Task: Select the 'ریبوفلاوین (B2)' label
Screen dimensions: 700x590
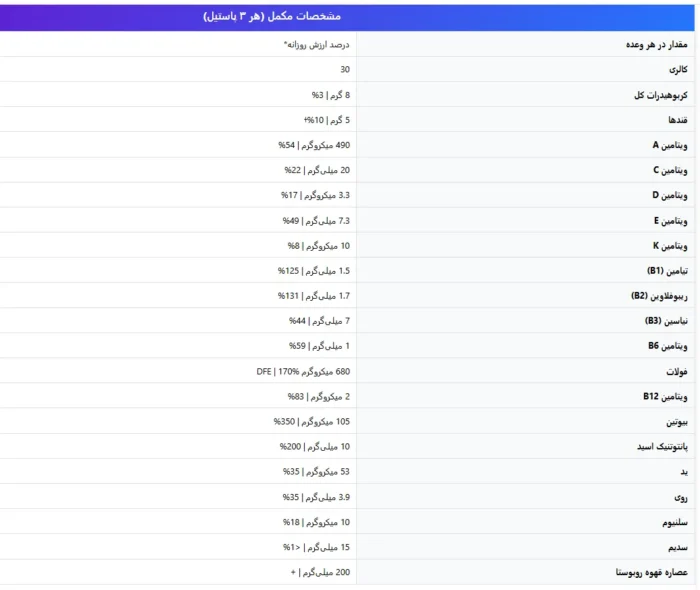Action: pos(659,295)
